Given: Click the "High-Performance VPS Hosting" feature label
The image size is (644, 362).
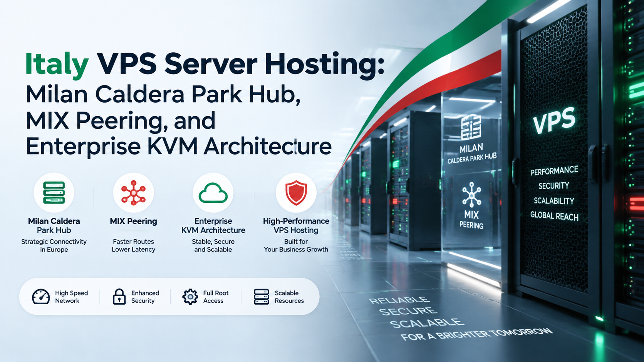Looking at the screenshot, I should pyautogui.click(x=296, y=225).
